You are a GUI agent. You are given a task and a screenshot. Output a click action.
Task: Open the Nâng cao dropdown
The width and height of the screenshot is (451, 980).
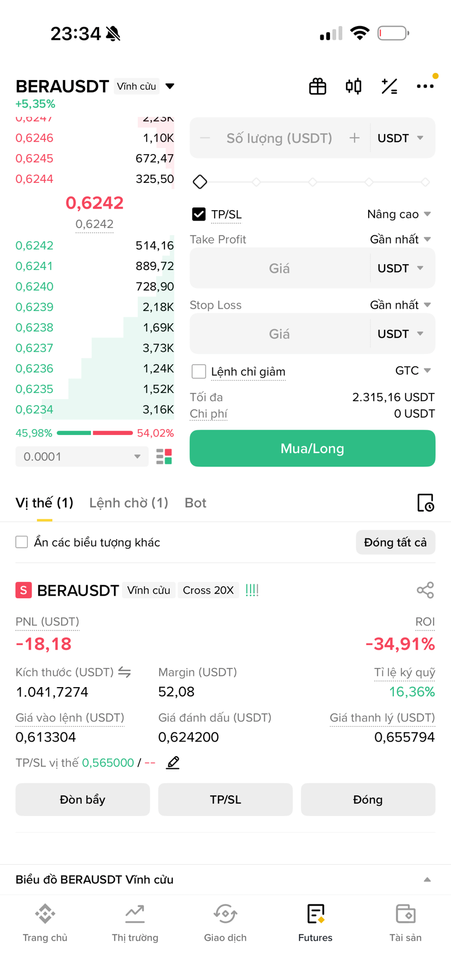[x=399, y=215]
